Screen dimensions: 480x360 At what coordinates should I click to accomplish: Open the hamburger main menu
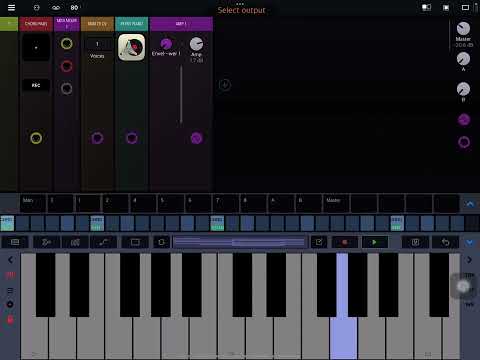click(x=11, y=7)
